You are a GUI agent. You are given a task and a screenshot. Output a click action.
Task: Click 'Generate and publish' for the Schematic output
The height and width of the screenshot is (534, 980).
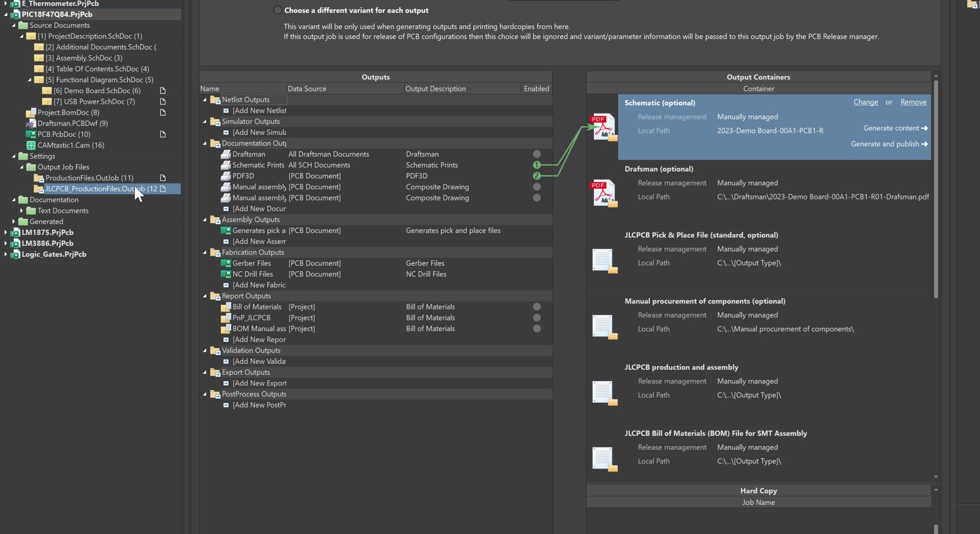(889, 144)
